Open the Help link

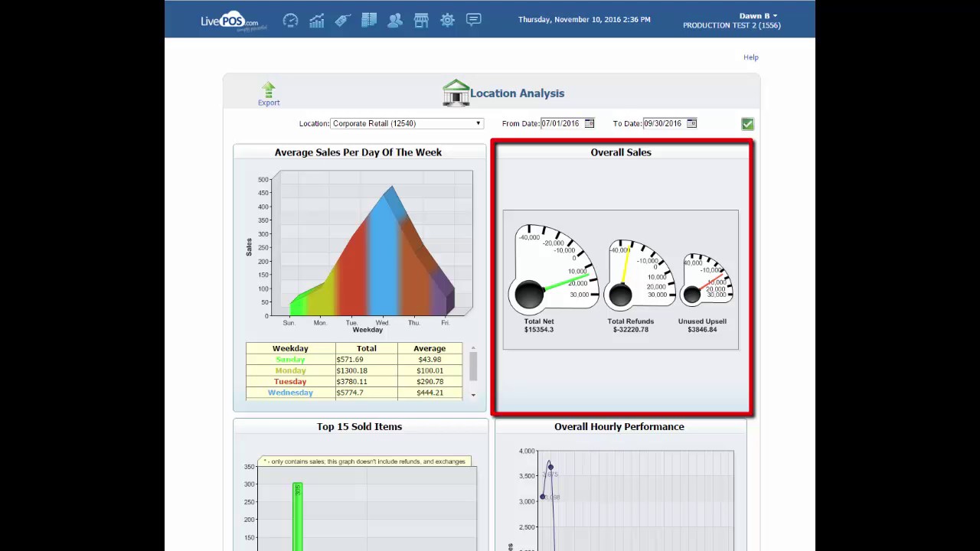(751, 57)
